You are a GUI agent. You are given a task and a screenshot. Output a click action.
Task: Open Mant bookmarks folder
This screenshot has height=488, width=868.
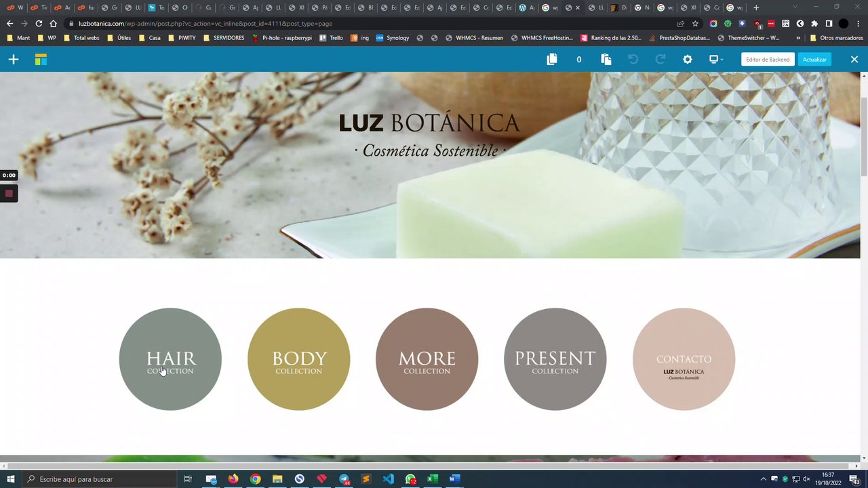click(x=18, y=38)
